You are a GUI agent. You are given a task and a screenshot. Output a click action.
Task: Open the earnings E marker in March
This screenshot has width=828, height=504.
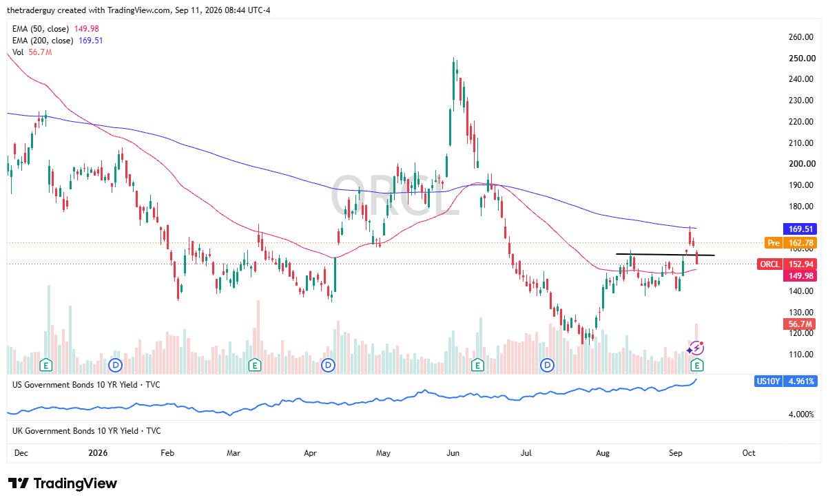(x=255, y=364)
